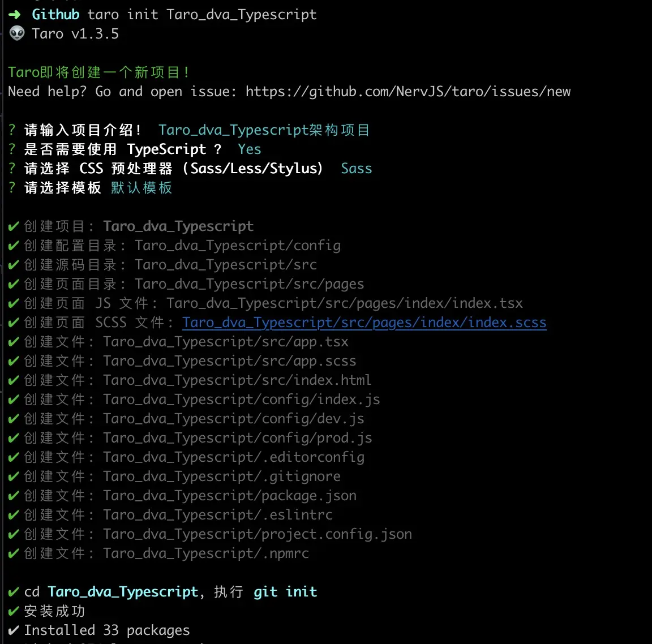652x644 pixels.
Task: Click the path 'Taro_dva_Typescript/src/index.html'
Action: [x=238, y=380]
